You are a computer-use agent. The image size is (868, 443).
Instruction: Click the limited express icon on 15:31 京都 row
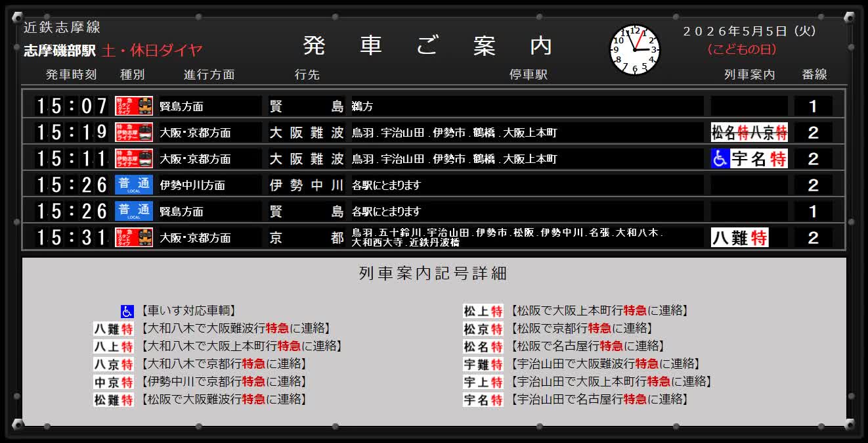pos(134,237)
